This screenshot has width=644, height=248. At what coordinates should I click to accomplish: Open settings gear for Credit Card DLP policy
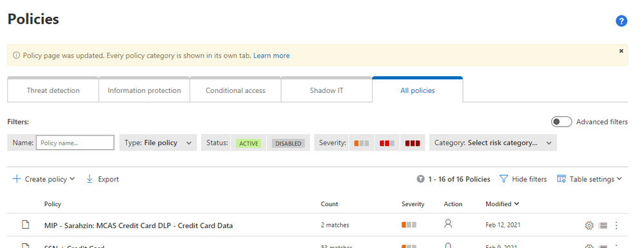589,225
